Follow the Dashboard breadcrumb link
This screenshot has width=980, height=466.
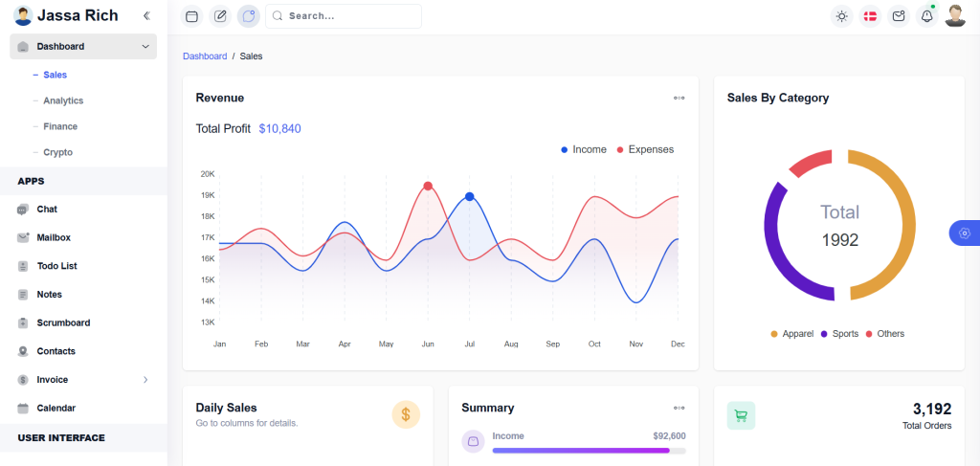[205, 56]
